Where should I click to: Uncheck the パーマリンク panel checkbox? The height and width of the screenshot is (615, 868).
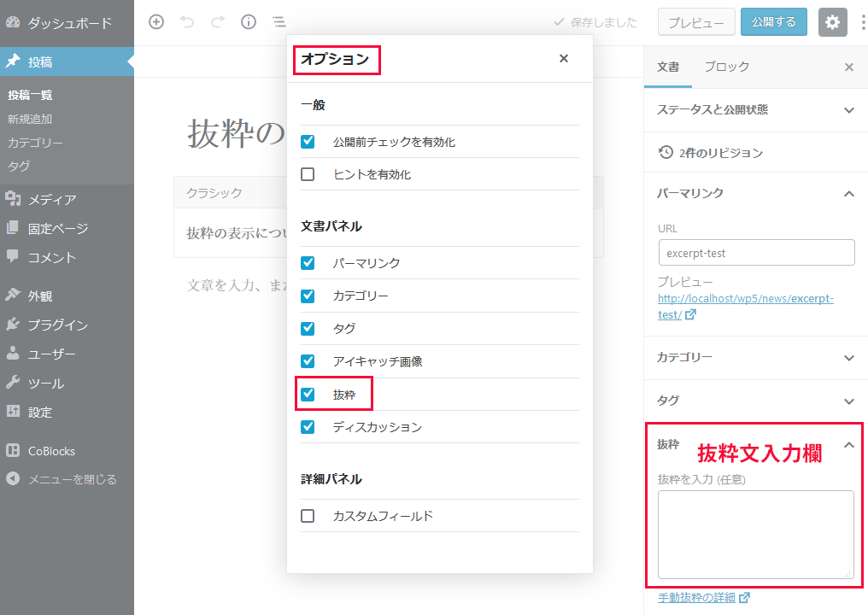308,263
